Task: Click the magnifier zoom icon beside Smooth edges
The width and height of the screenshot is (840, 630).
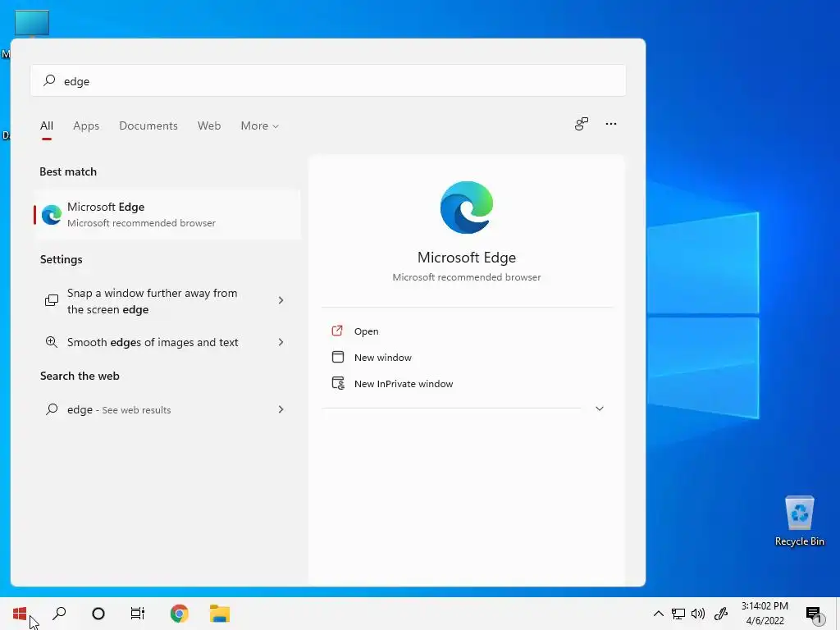Action: tap(52, 342)
